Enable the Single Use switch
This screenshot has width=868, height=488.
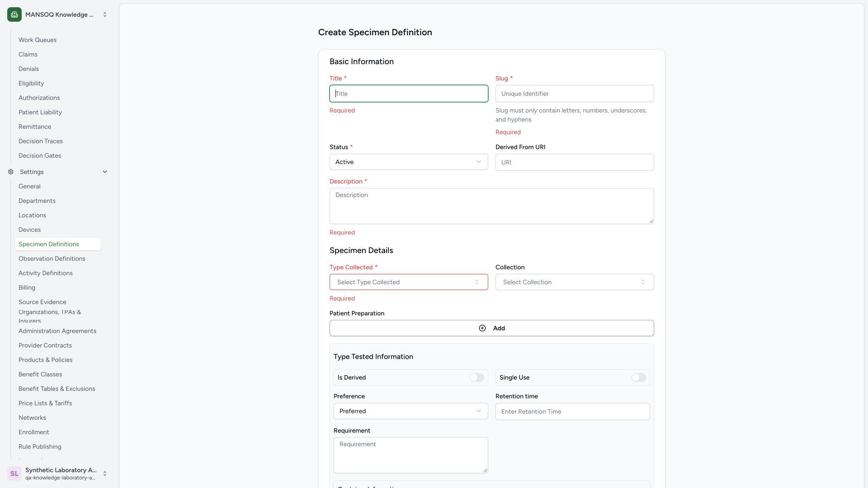point(638,377)
